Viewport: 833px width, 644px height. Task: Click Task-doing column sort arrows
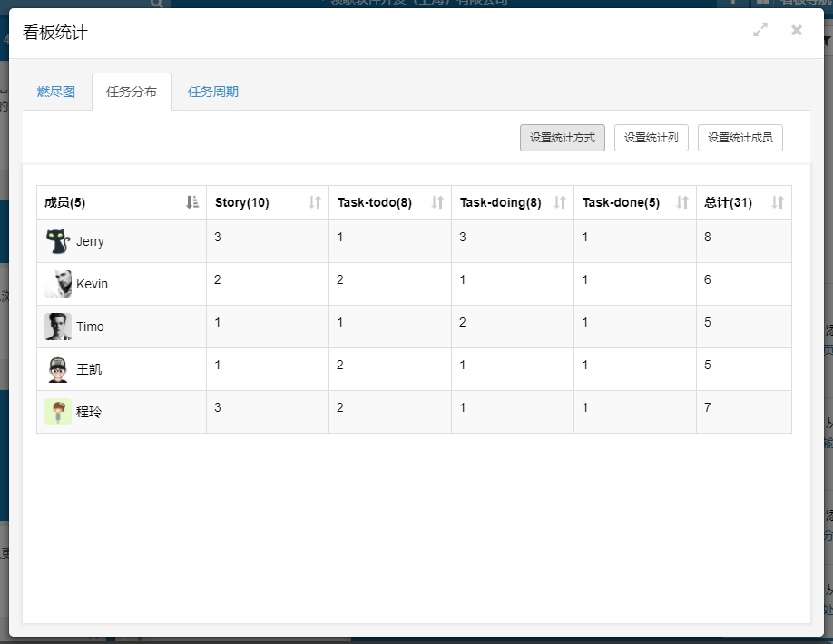[x=560, y=202]
